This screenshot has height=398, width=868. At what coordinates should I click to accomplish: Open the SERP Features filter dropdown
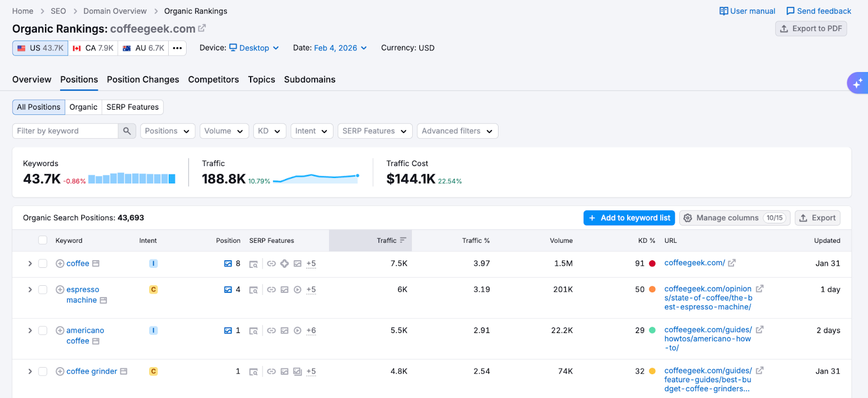(375, 131)
